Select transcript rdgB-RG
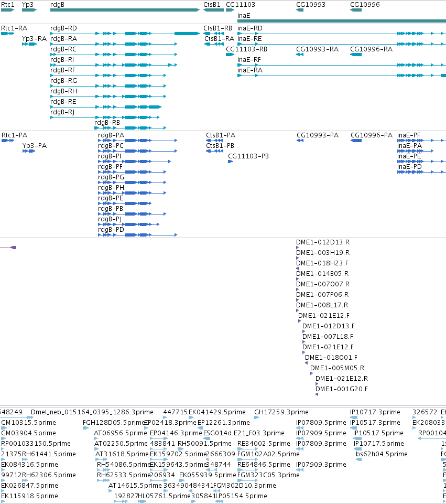Image resolution: width=446 pixels, height=504 pixels. point(108,86)
